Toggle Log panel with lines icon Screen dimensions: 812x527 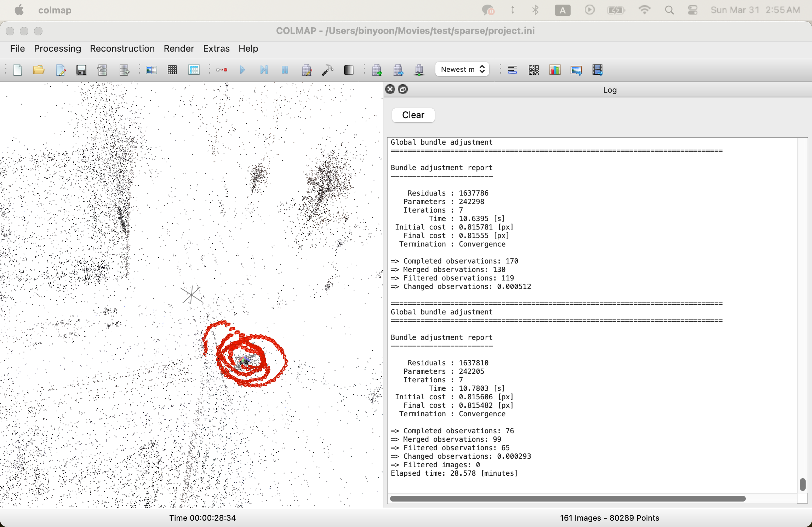click(513, 70)
